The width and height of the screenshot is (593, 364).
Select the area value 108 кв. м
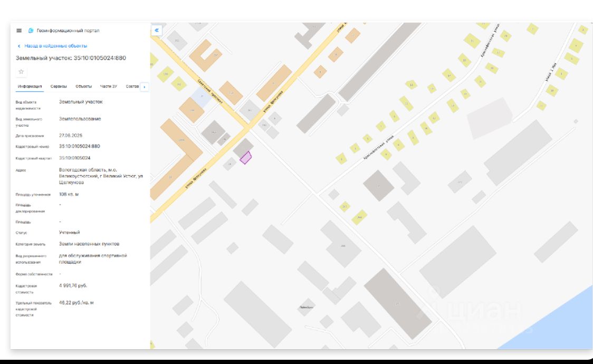point(69,194)
